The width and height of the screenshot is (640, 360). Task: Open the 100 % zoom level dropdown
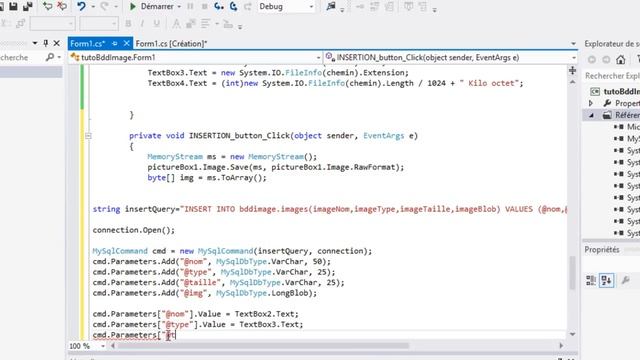pyautogui.click(x=103, y=346)
